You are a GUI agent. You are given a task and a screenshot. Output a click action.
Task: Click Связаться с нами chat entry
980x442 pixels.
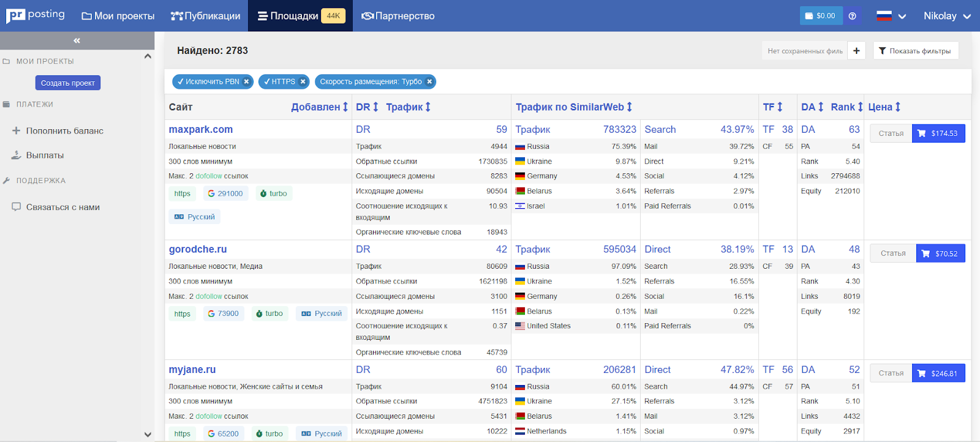[x=56, y=207]
